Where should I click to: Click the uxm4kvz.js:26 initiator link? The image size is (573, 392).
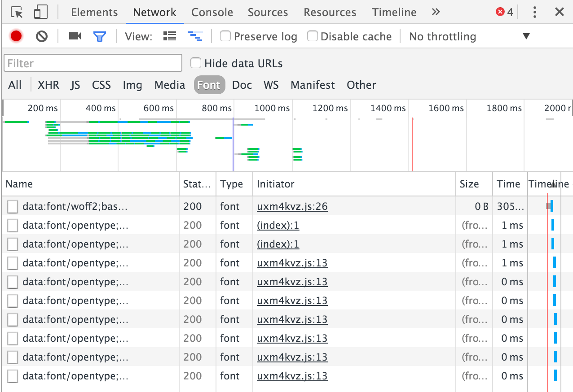292,206
